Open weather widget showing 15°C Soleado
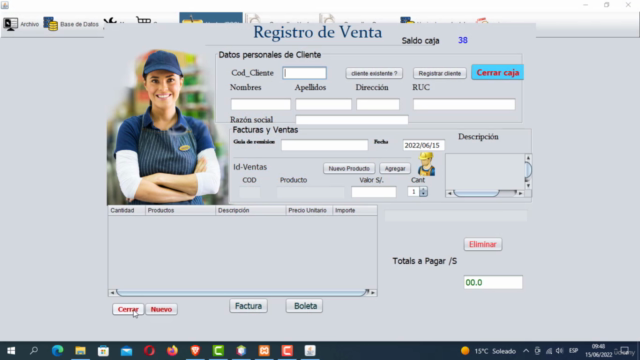640x360 pixels. tap(488, 351)
